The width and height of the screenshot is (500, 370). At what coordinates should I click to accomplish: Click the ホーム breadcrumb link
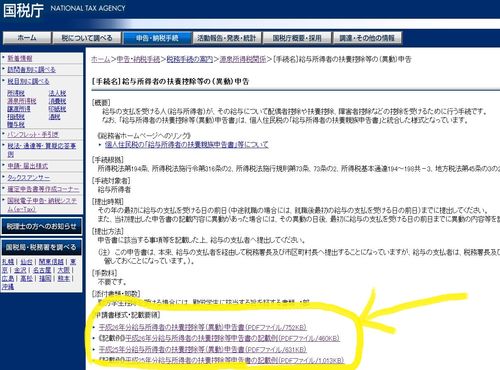coord(100,59)
